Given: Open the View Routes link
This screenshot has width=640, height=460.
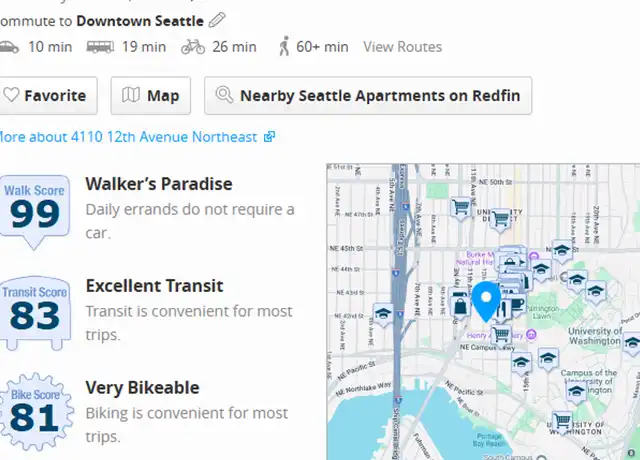Looking at the screenshot, I should click(402, 47).
